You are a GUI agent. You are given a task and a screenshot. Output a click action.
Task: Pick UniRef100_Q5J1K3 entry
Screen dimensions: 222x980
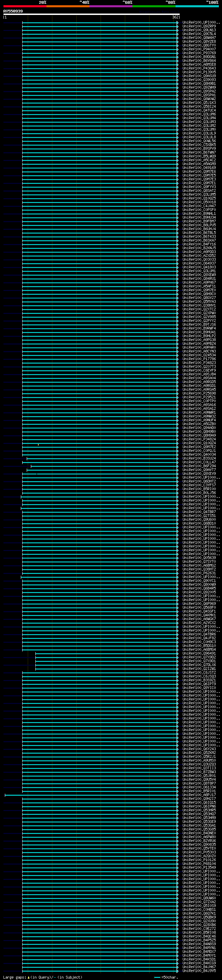click(199, 103)
